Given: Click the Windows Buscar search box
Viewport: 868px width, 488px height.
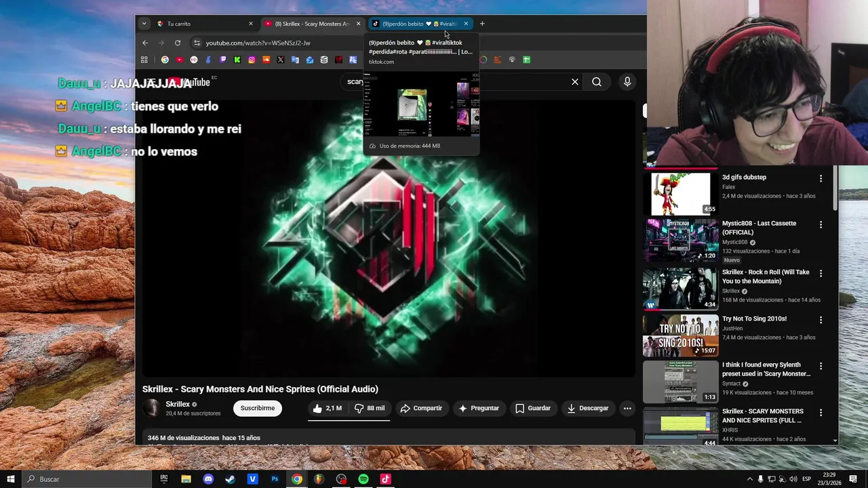Looking at the screenshot, I should (86, 479).
